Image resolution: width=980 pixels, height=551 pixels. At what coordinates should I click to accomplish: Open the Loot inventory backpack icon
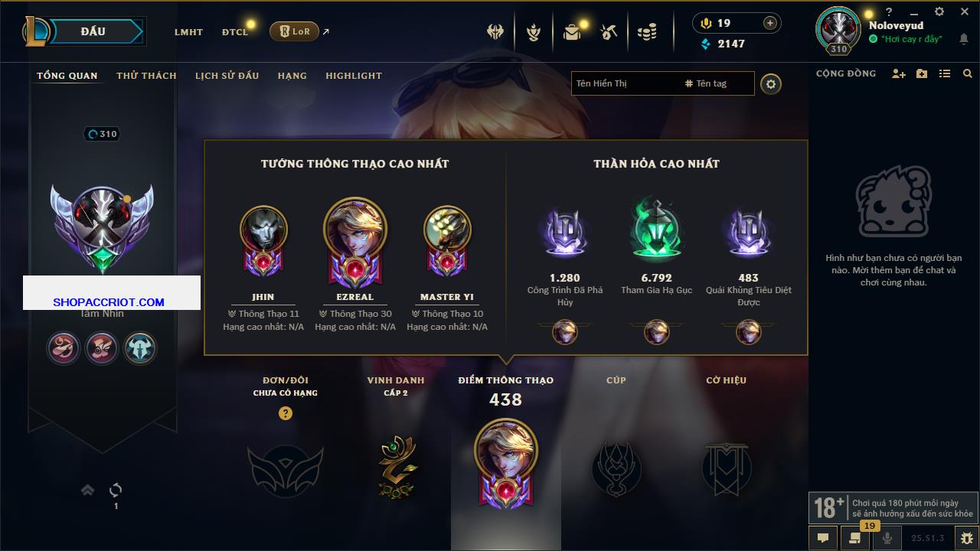572,31
